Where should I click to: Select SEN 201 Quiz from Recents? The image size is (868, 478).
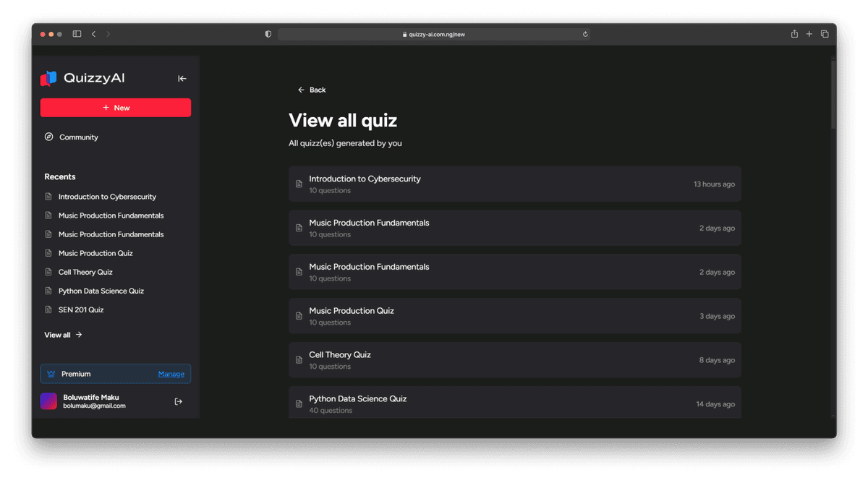click(81, 310)
